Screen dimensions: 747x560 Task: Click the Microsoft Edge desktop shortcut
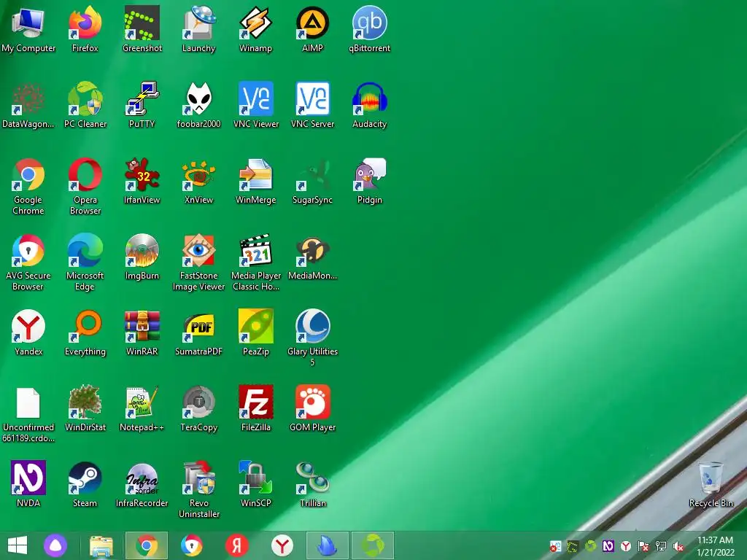pos(85,262)
